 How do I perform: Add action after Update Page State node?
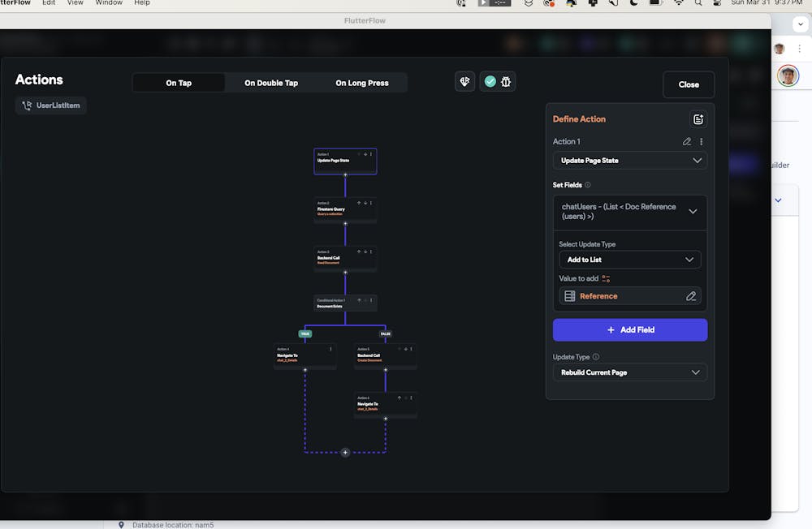345,175
